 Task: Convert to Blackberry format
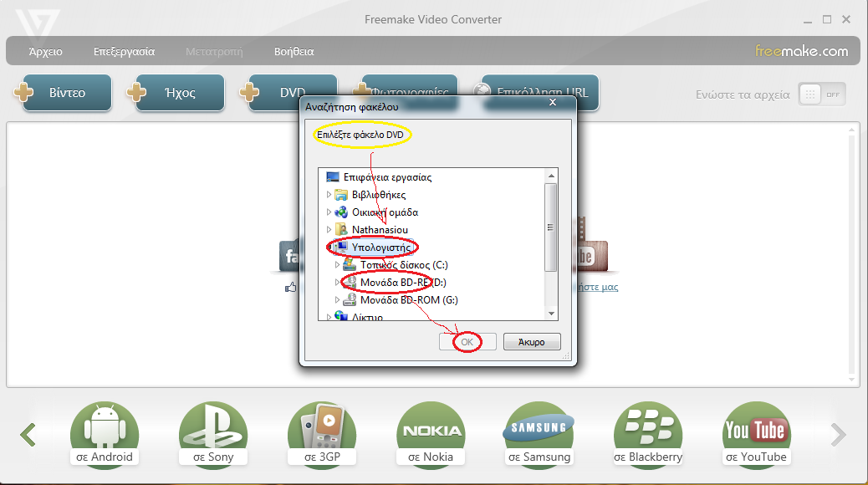(648, 435)
